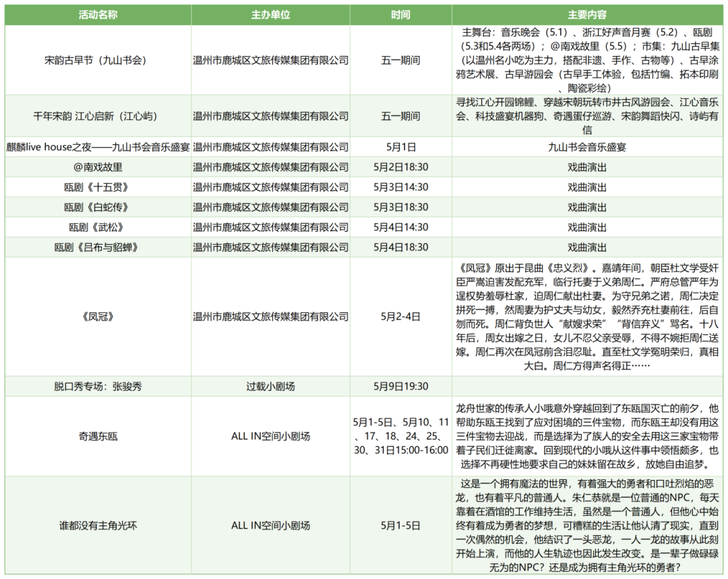The image size is (728, 579).
Task: Select the 九山书会音乐盛宴 content cell
Action: pyautogui.click(x=586, y=146)
